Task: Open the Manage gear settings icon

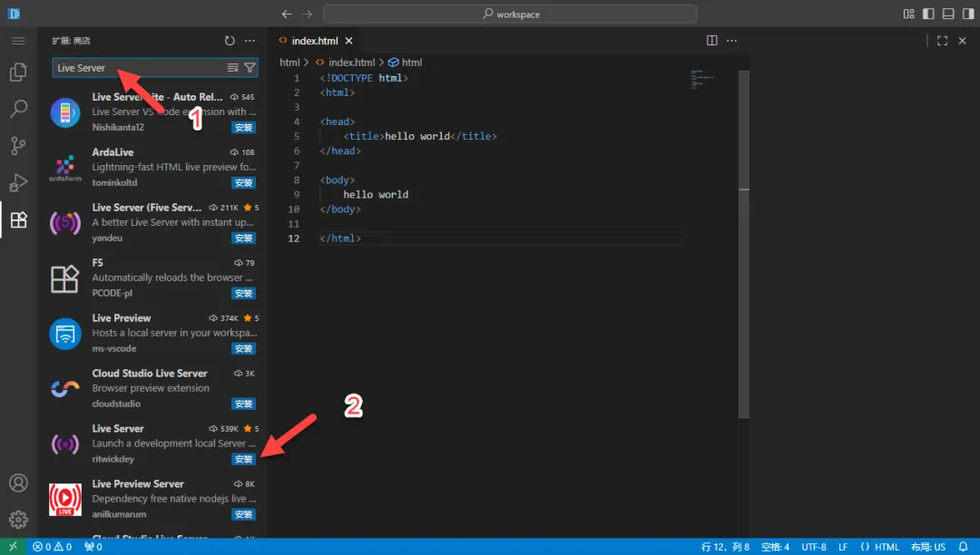Action: [x=18, y=520]
